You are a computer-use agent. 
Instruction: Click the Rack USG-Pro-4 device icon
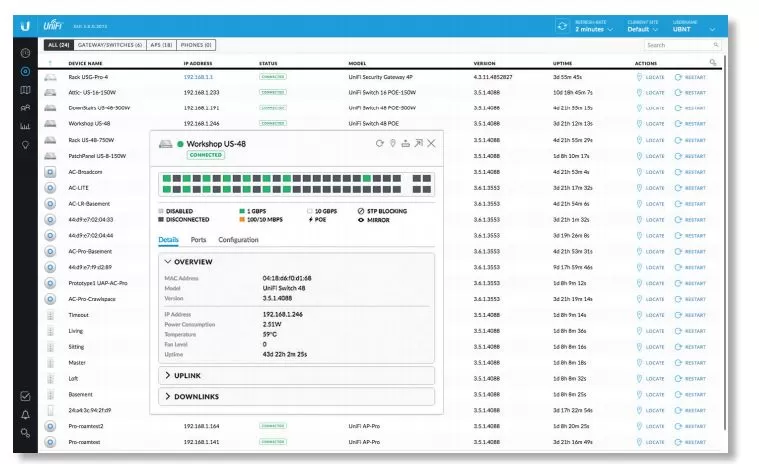[50, 77]
